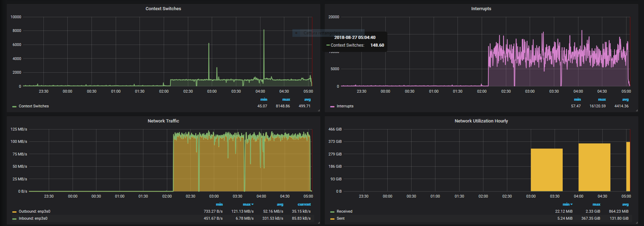Click pink color swatch beside Interrupts legend
The image size is (644, 226).
pyautogui.click(x=332, y=106)
